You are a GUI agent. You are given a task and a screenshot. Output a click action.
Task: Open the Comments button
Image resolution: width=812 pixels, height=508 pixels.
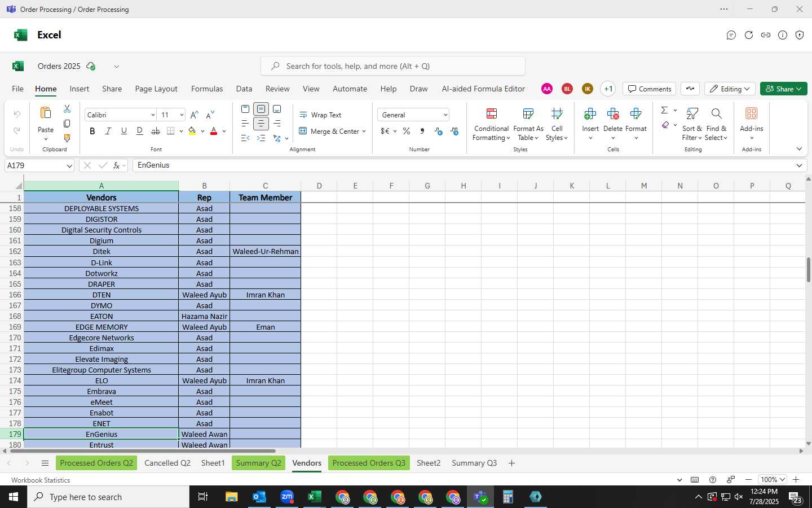click(x=650, y=89)
